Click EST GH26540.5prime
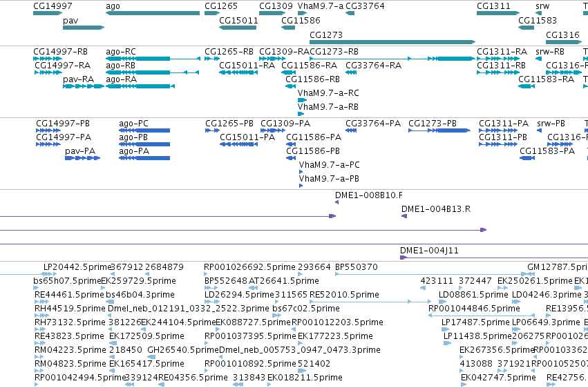Screen dimensions: 588x388 click(183, 350)
